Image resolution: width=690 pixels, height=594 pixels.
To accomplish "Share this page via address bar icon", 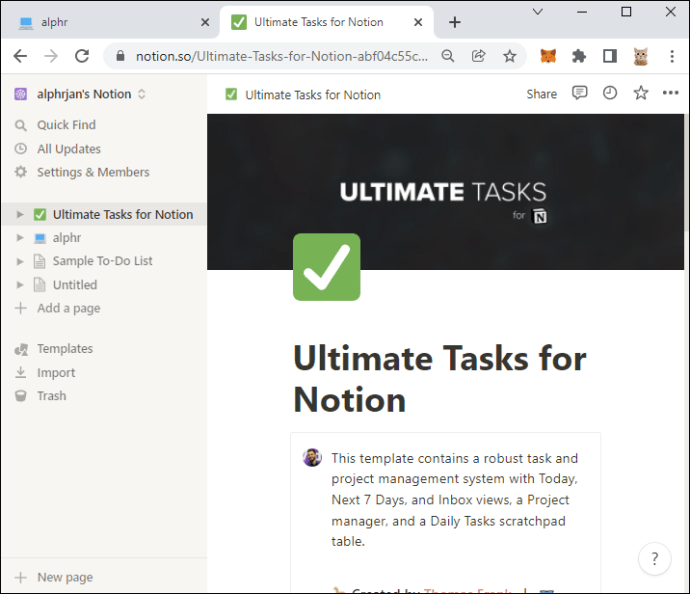I will (x=478, y=56).
